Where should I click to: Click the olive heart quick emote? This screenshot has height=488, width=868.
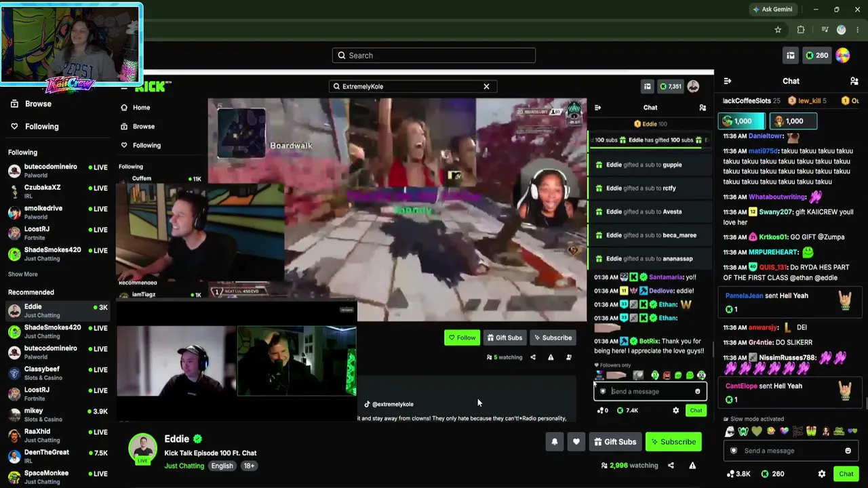[x=757, y=432]
